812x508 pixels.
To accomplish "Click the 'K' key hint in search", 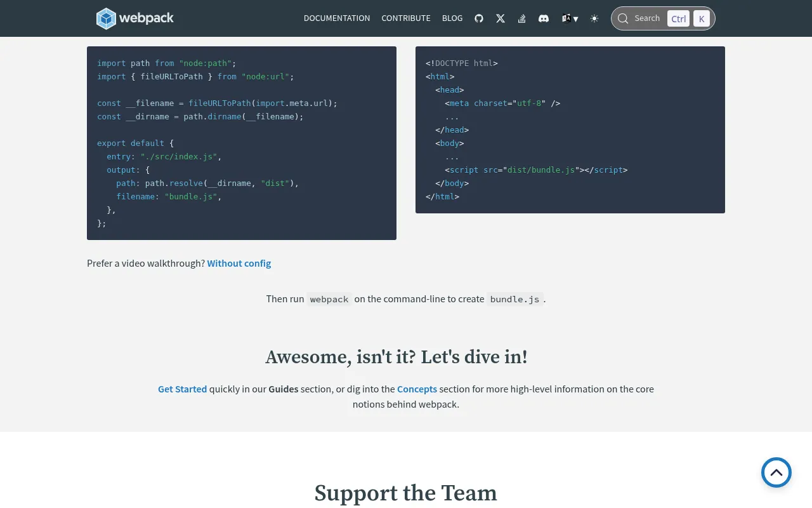I will (702, 18).
